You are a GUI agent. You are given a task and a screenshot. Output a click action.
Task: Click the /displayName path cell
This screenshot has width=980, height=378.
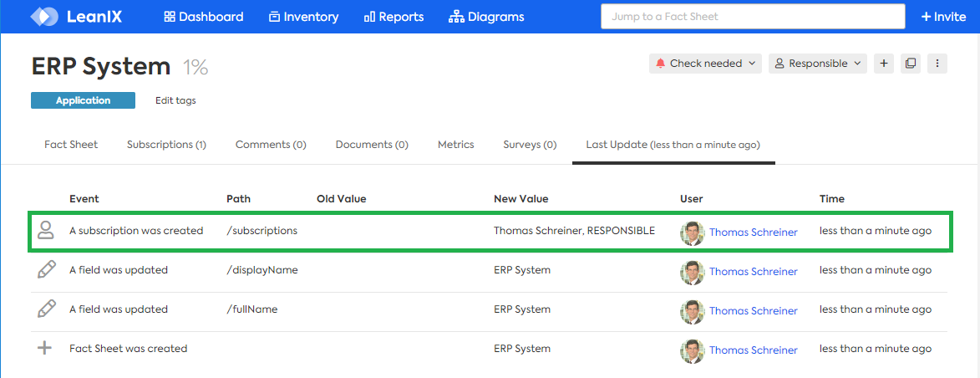pyautogui.click(x=262, y=270)
